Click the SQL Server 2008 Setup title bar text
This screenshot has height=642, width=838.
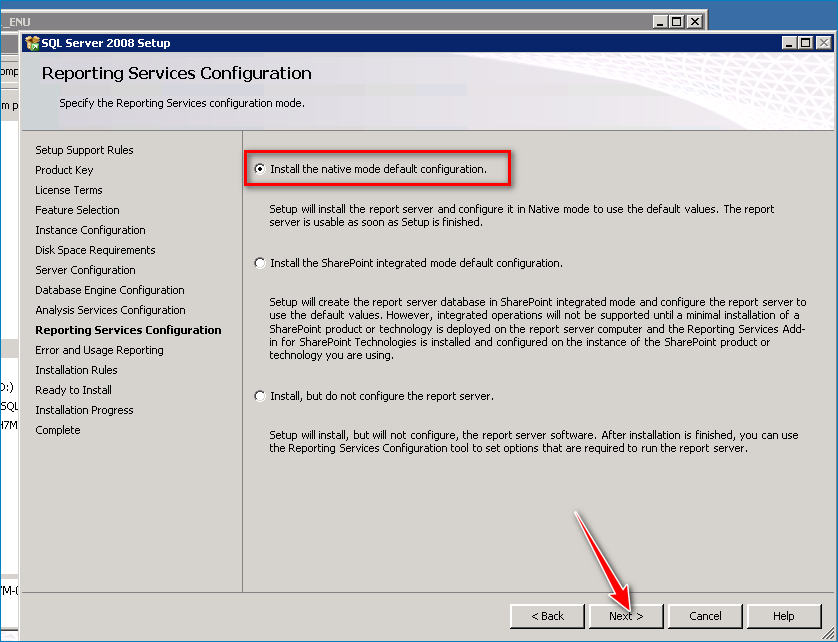pos(106,43)
